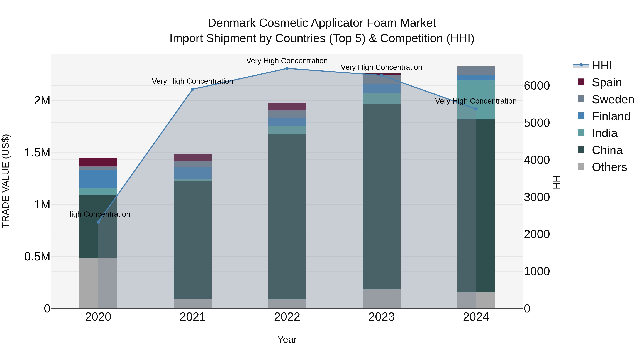Click the Spain segment in the 2022 bar
Screen dimensions: 644x362
coord(287,107)
